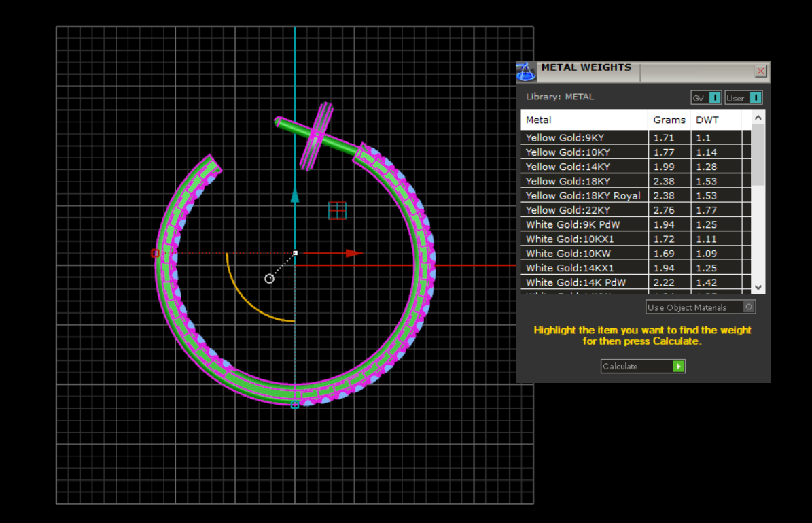Click the white circle gumball menu handle

click(269, 279)
